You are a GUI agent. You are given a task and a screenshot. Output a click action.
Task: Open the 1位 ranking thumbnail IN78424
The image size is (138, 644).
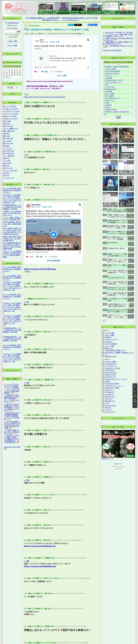pyautogui.click(x=110, y=135)
